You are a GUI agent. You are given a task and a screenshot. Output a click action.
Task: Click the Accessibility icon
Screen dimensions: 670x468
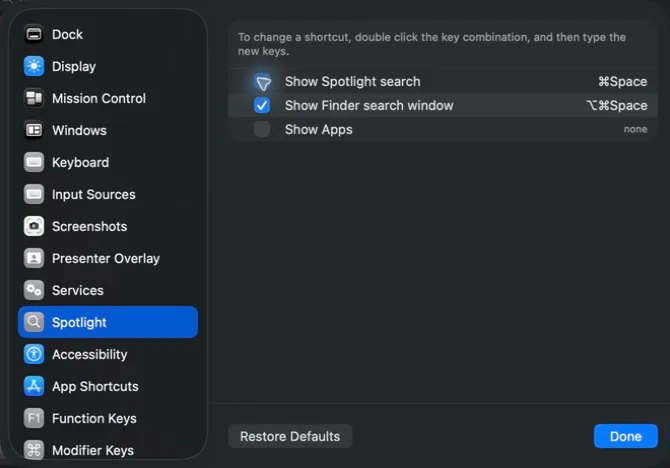pos(34,354)
